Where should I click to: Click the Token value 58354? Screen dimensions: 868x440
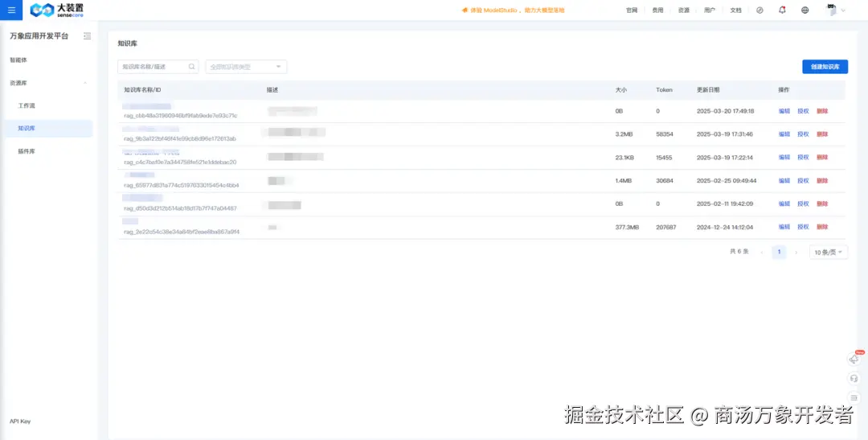coord(665,134)
